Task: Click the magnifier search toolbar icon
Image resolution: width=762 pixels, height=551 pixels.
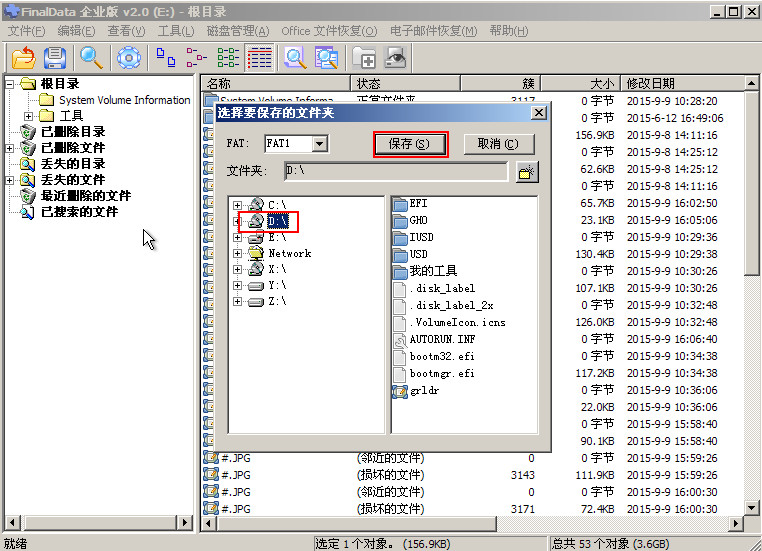Action: 91,57
